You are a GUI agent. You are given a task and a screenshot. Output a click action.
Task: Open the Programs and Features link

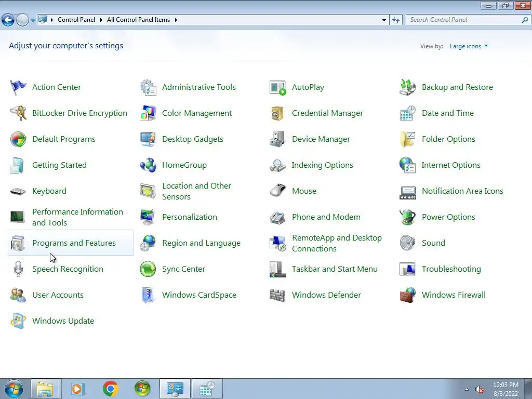(74, 243)
